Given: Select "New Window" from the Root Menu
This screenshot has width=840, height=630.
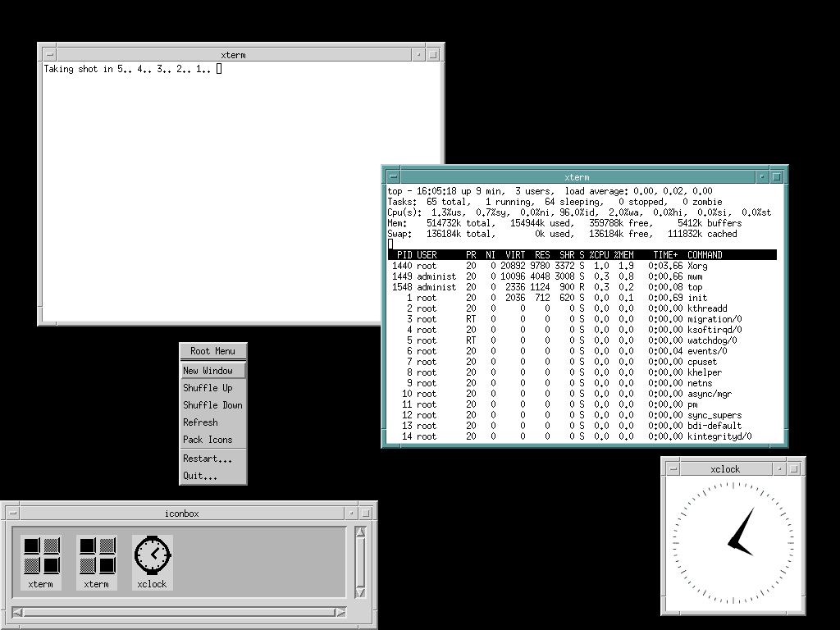Looking at the screenshot, I should pos(212,370).
